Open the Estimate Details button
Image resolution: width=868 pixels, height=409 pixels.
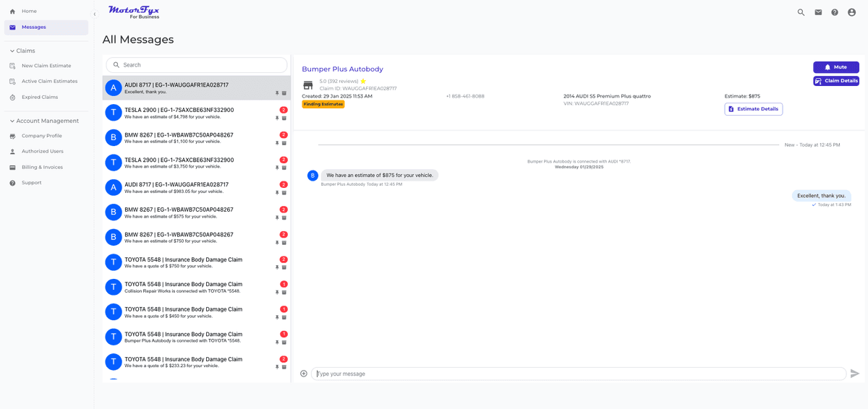(753, 109)
